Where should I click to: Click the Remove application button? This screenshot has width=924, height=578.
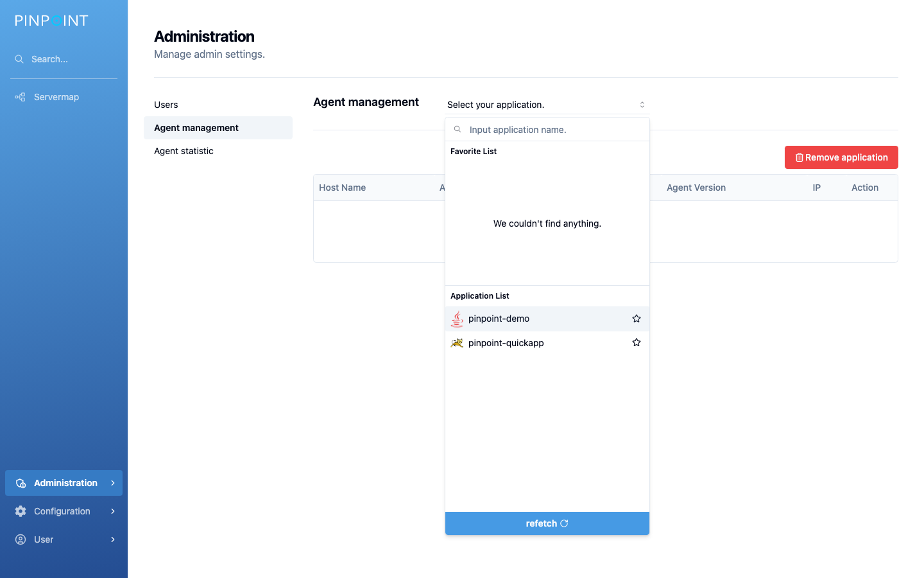click(x=841, y=157)
